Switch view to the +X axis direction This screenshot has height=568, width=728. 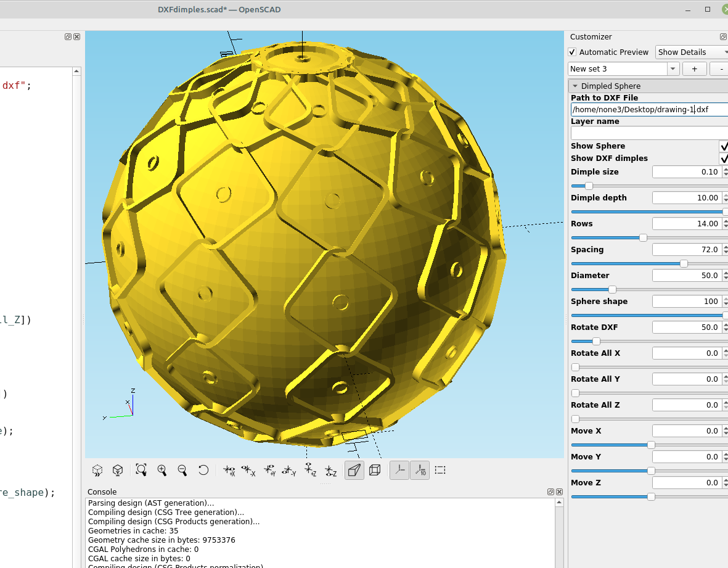pos(229,470)
